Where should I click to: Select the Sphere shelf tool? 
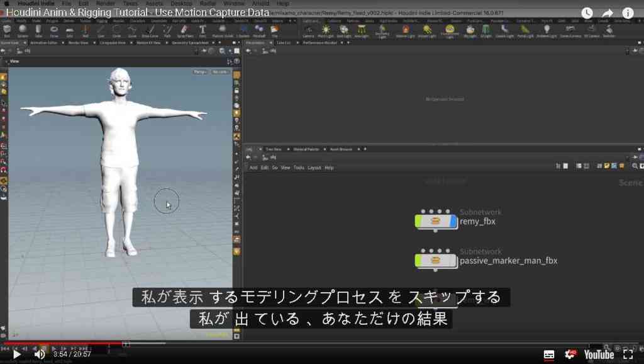[23, 30]
